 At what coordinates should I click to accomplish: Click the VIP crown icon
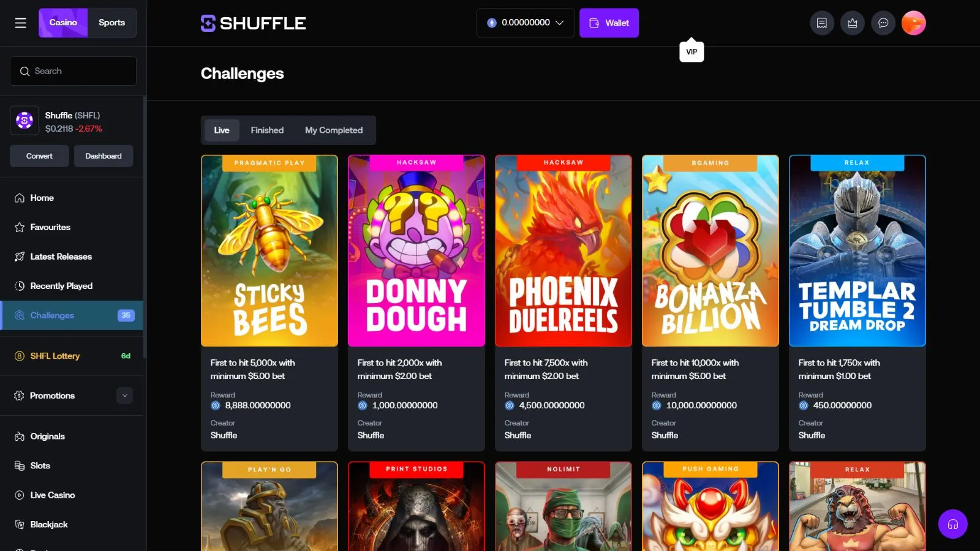pyautogui.click(x=852, y=23)
